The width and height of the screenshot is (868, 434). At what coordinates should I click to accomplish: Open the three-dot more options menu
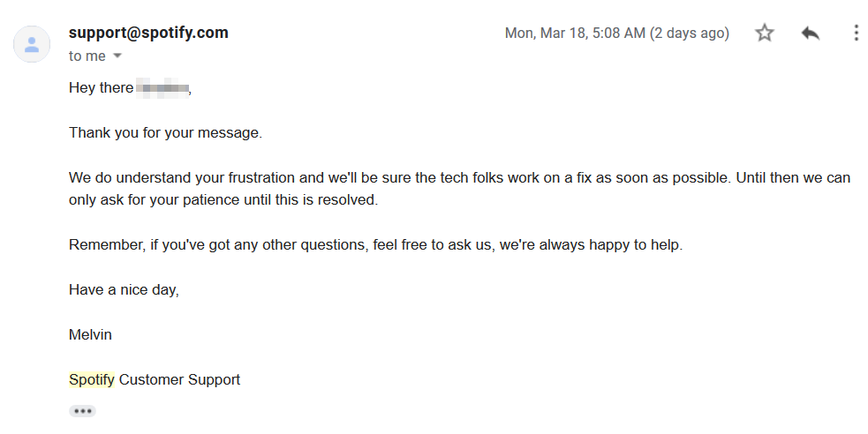[856, 34]
